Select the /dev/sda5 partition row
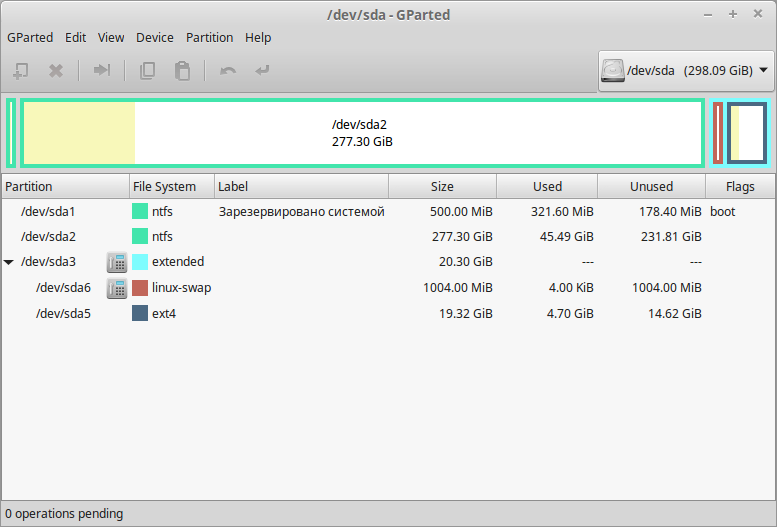This screenshot has width=777, height=527. click(388, 313)
